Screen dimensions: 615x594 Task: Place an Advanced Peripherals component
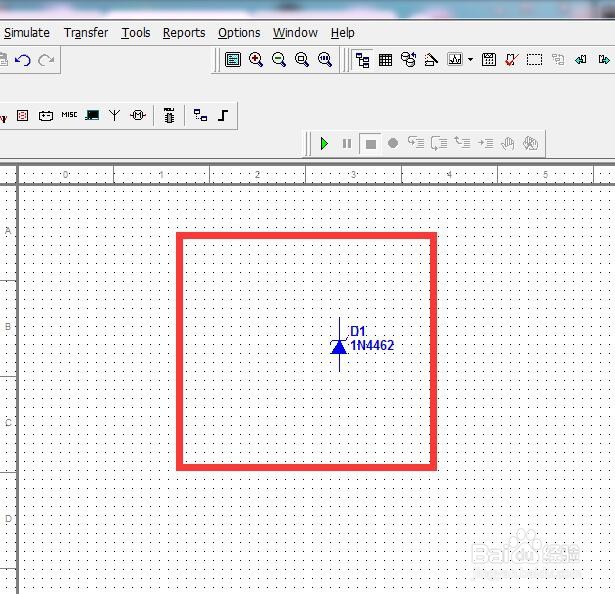tap(92, 115)
